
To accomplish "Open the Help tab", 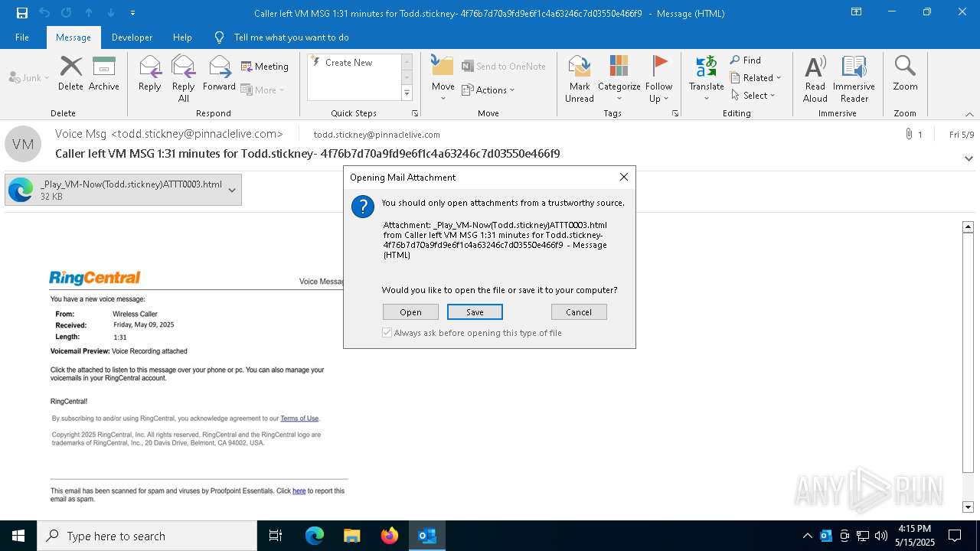I will click(x=182, y=37).
